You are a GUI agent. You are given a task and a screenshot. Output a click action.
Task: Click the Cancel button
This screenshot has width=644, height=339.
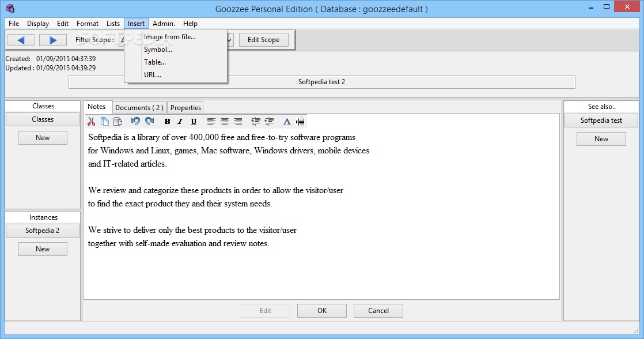[x=378, y=311]
